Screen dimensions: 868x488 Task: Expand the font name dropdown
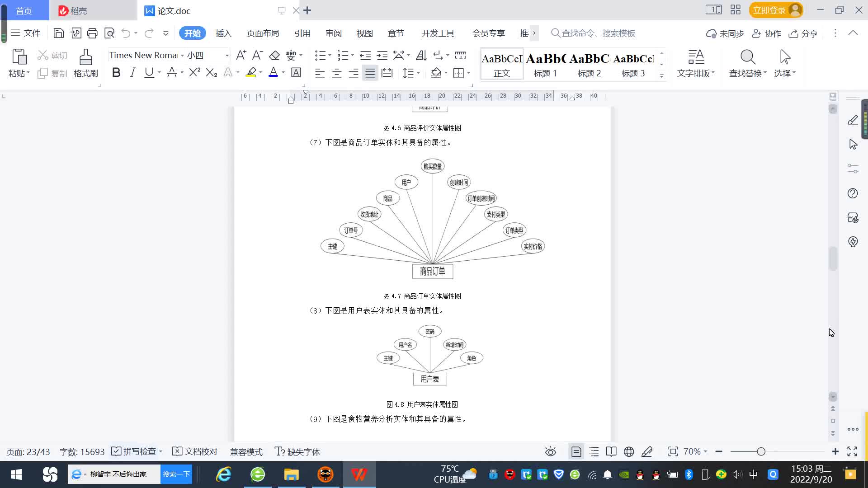(182, 56)
